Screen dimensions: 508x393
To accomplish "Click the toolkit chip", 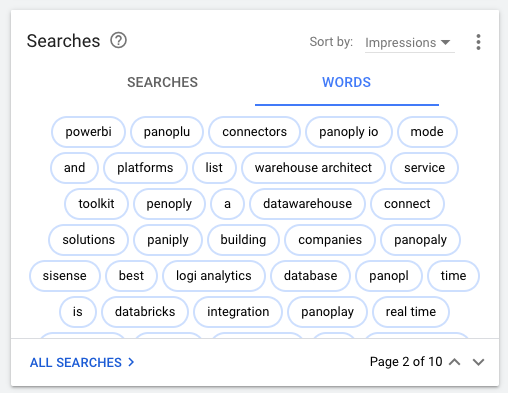I will [x=96, y=204].
